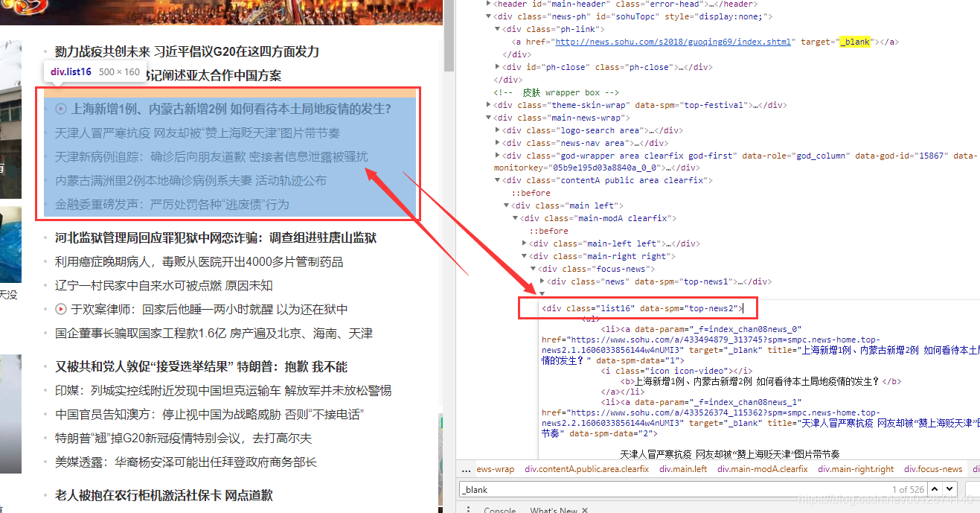Viewport: 980px width, 513px height.
Task: Select the a data-param index_chan08news_1 line
Action: click(702, 402)
